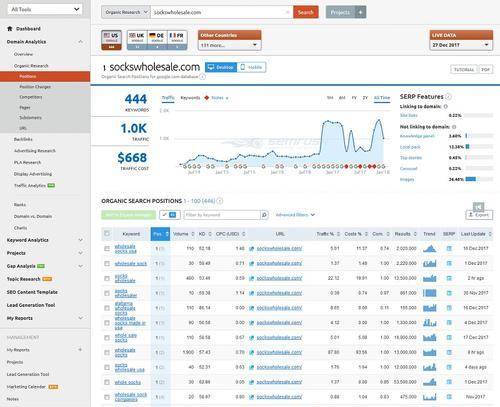Image resolution: width=500 pixels, height=407 pixels.
Task: Open external link icon for wholesale sock row
Action: pos(252,263)
